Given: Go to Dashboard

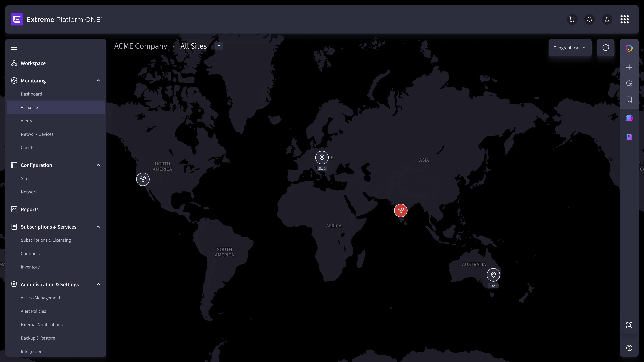Looking at the screenshot, I should pyautogui.click(x=31, y=94).
